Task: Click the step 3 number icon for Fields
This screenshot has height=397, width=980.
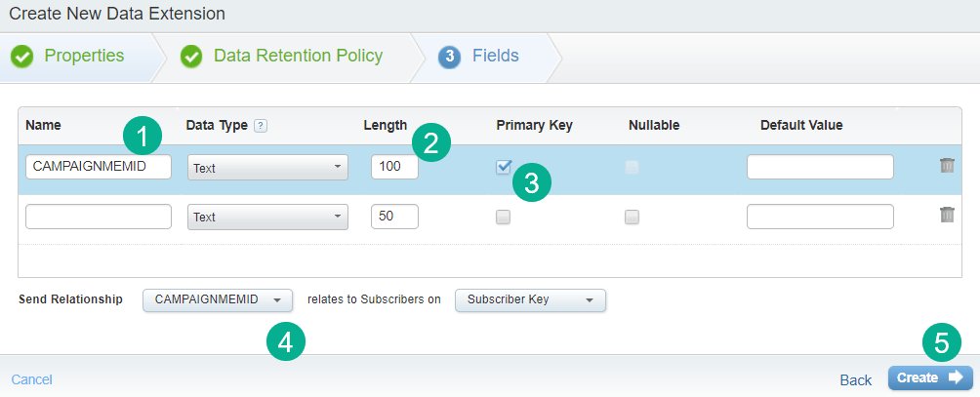Action: [449, 57]
